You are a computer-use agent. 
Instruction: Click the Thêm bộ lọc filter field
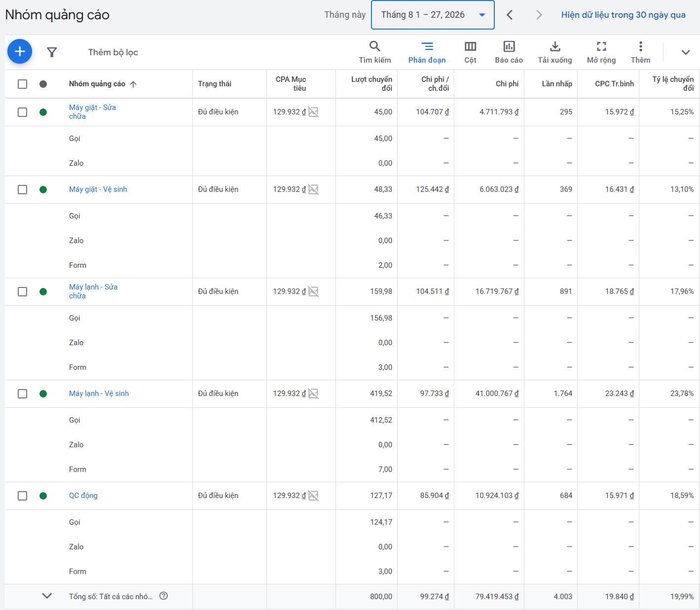113,52
